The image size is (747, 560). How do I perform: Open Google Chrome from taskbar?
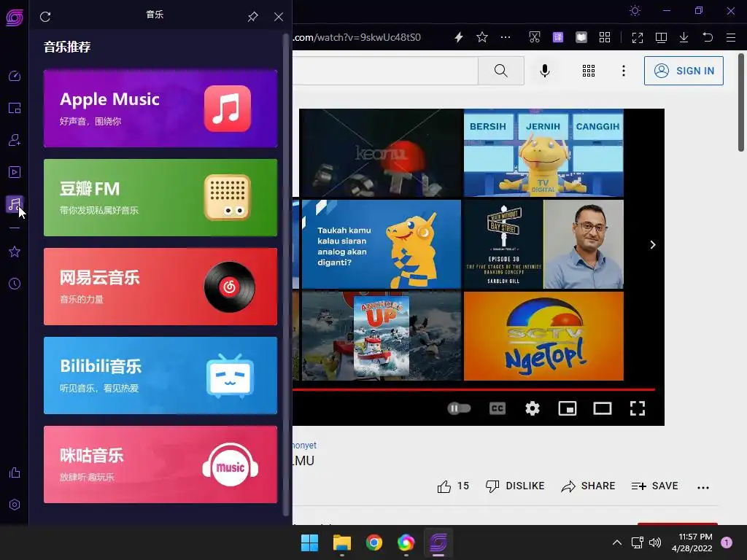pyautogui.click(x=374, y=542)
